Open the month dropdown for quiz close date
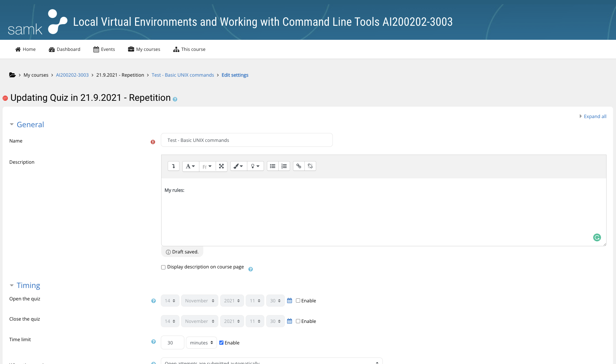 [199, 321]
